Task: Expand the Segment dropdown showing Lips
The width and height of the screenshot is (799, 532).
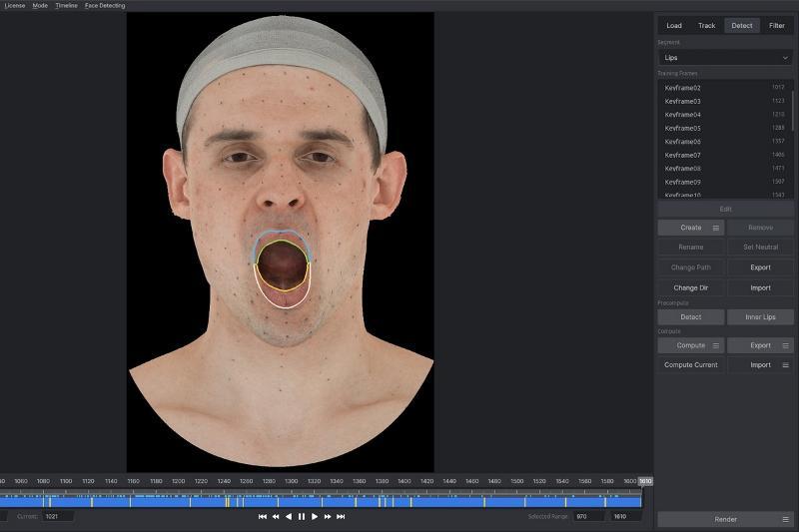Action: click(725, 58)
